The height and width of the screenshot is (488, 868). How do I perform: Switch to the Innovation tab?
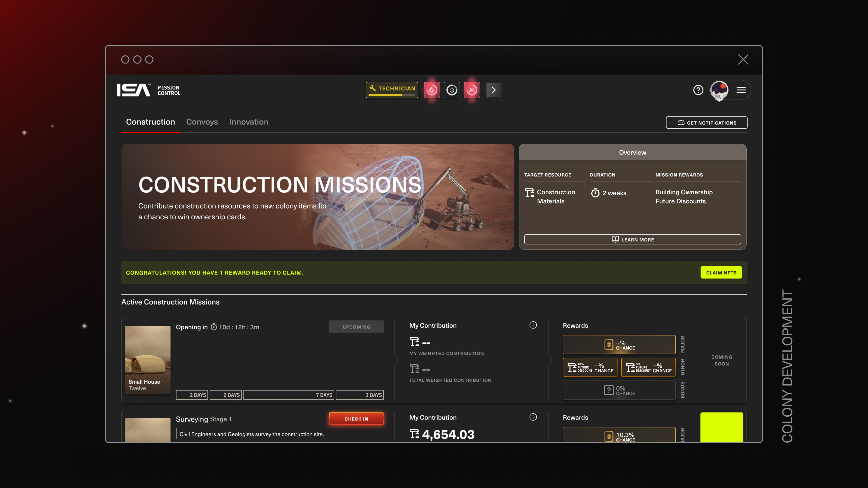(249, 122)
